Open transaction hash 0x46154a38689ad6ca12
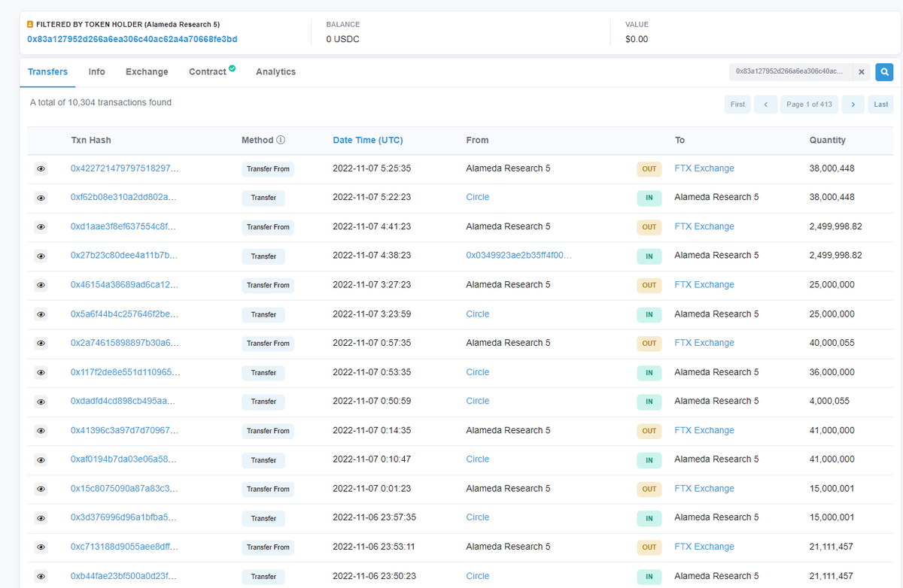Image resolution: width=903 pixels, height=588 pixels. tap(125, 285)
